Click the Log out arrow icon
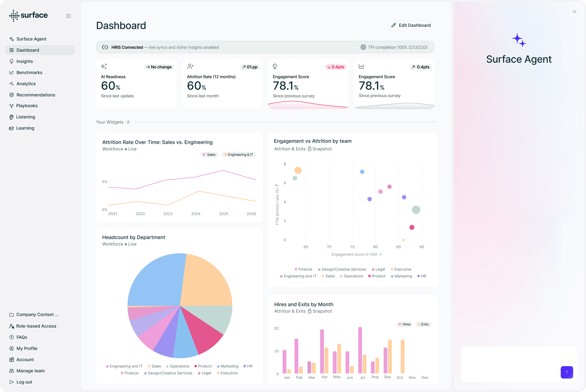This screenshot has height=392, width=586. [x=12, y=382]
